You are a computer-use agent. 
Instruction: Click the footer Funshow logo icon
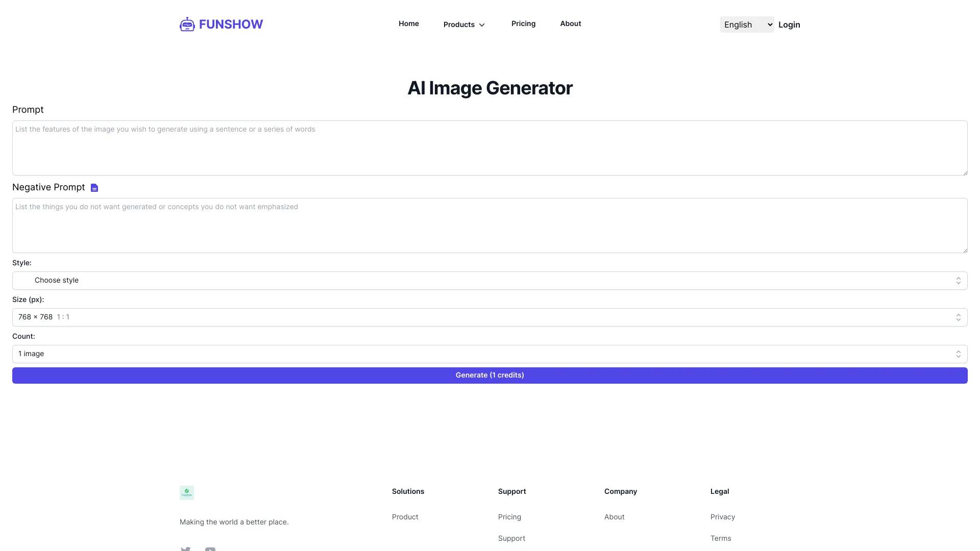(x=186, y=492)
